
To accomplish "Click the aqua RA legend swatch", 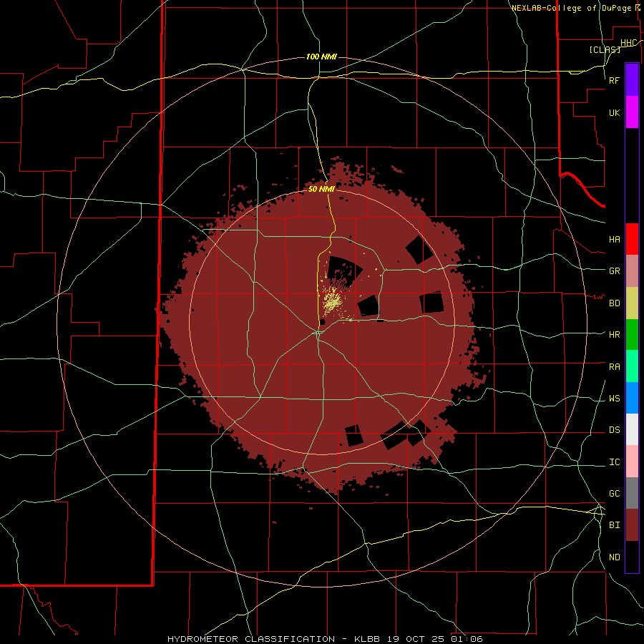I will (632, 366).
